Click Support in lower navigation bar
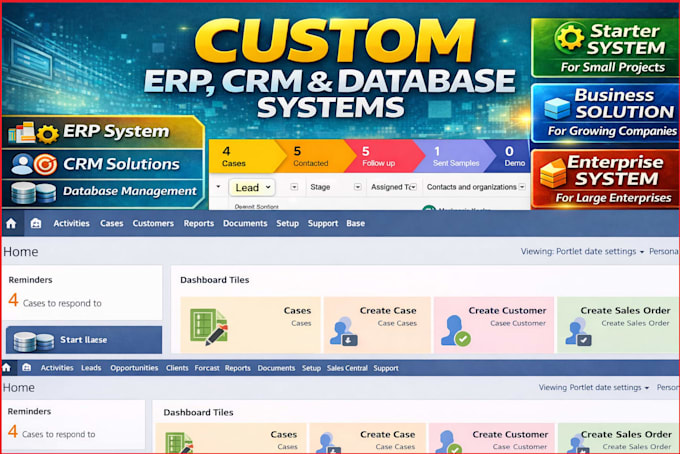The width and height of the screenshot is (680, 454). pos(386,368)
